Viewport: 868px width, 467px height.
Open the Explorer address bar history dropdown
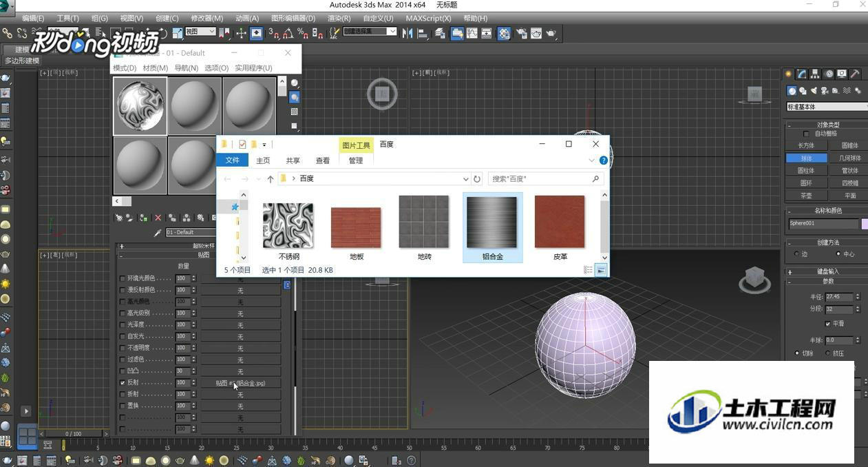tap(466, 178)
